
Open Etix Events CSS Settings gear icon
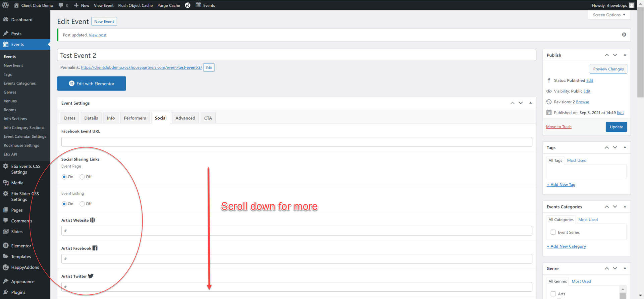[x=6, y=166]
